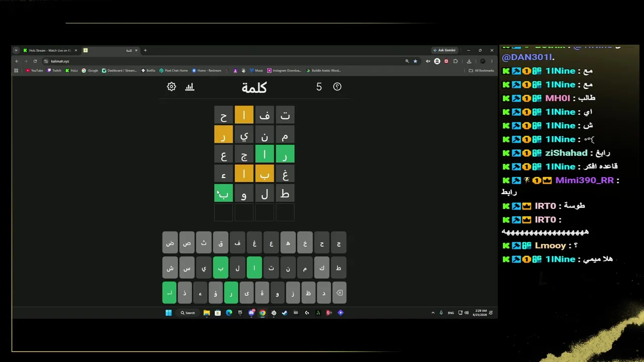Image resolution: width=644 pixels, height=362 pixels.
Task: Open File Explorer from taskbar
Action: pyautogui.click(x=206, y=313)
